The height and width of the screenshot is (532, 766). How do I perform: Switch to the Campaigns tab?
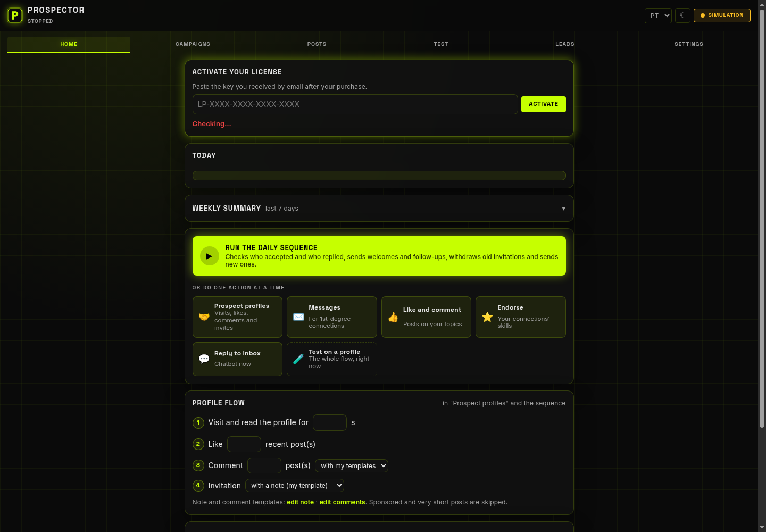tap(193, 44)
